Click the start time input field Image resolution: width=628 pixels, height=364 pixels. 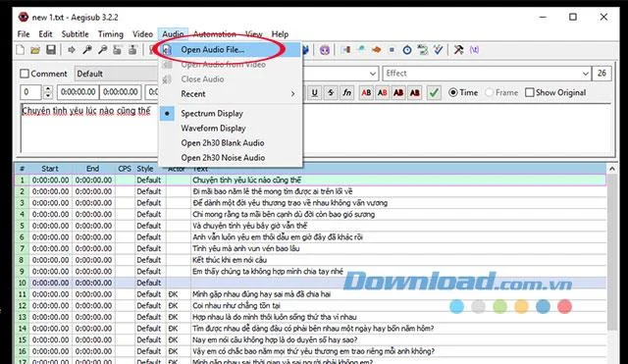click(78, 92)
